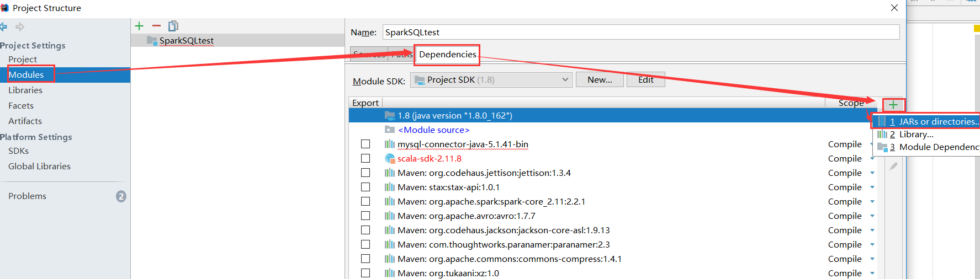Toggle export checkbox for stax-api:1.0.1
This screenshot has width=980, height=279.
(365, 187)
